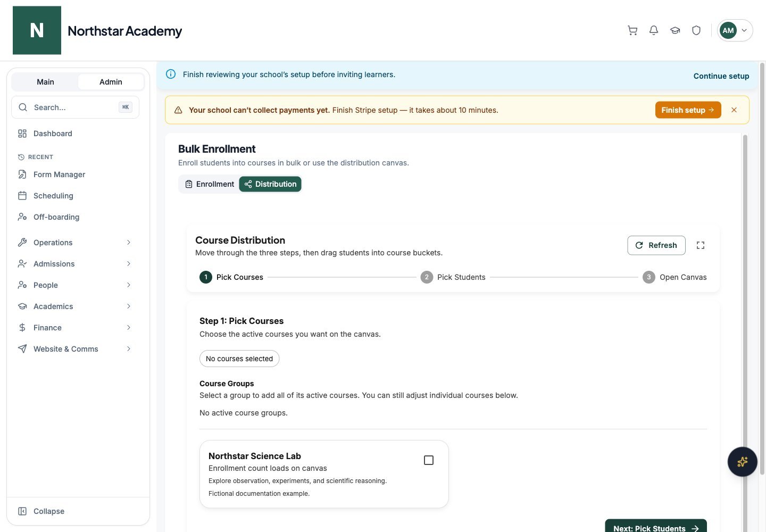
Task: Switch to the Main sidebar tab
Action: pos(45,82)
